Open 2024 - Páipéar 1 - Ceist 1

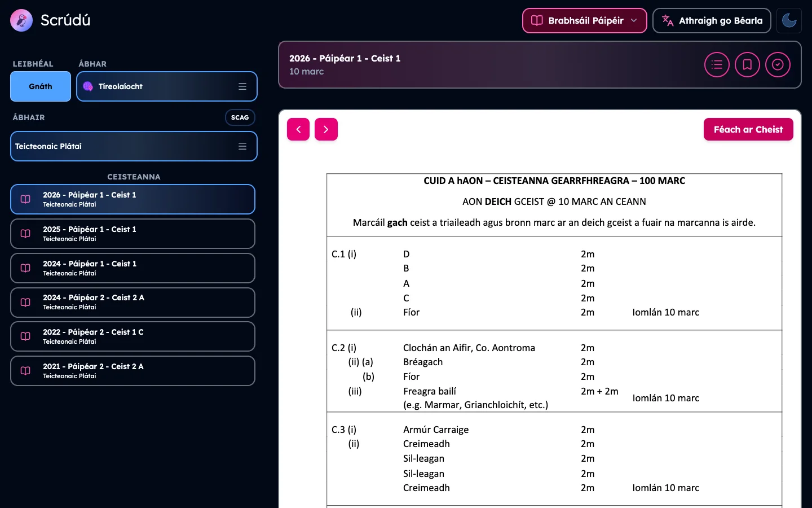pyautogui.click(x=133, y=268)
